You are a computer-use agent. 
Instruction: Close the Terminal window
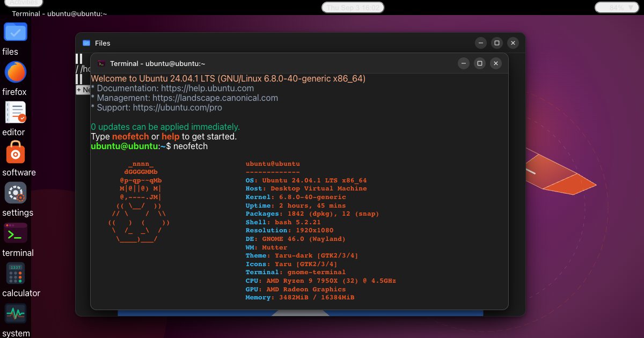pyautogui.click(x=496, y=63)
